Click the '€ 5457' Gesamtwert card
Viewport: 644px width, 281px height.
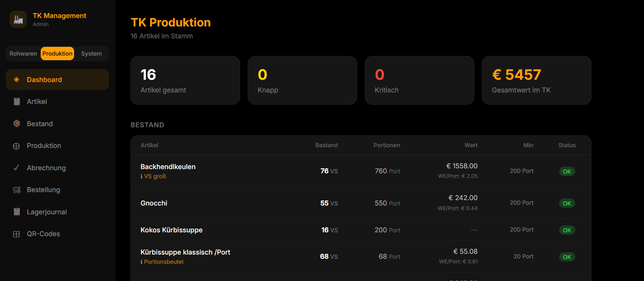click(536, 80)
